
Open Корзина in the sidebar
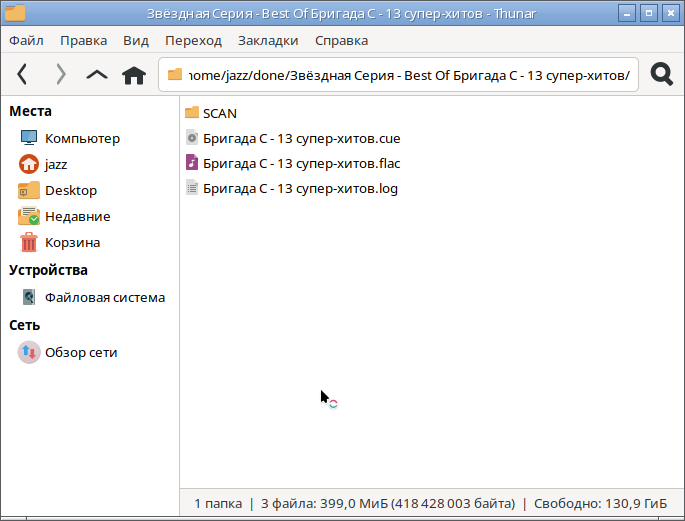[73, 242]
